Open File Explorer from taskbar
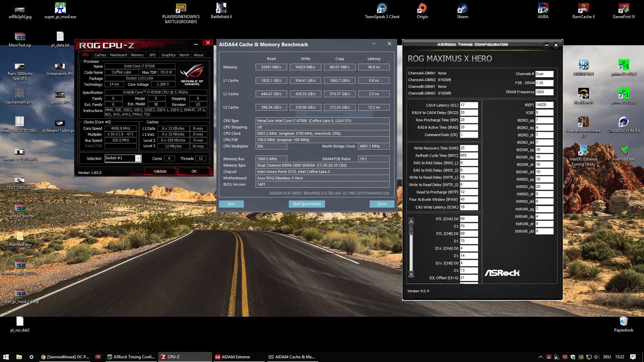The height and width of the screenshot is (362, 644). pyautogui.click(x=19, y=357)
